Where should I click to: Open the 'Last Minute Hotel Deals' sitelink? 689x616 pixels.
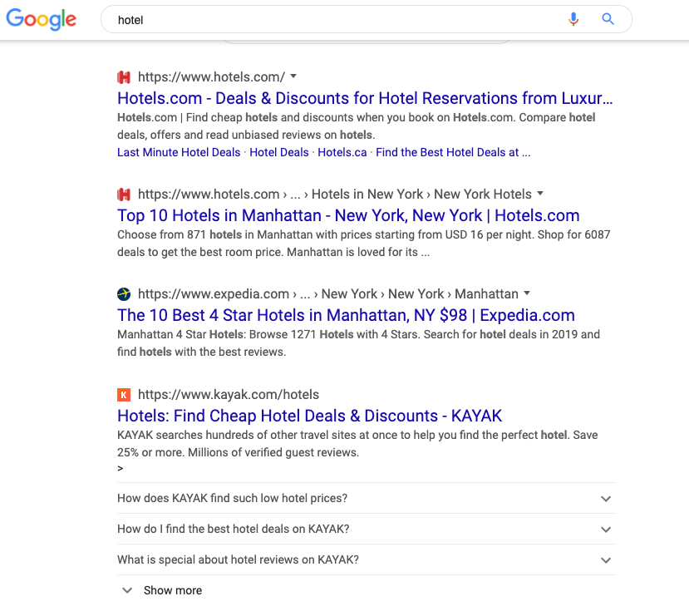tap(179, 152)
